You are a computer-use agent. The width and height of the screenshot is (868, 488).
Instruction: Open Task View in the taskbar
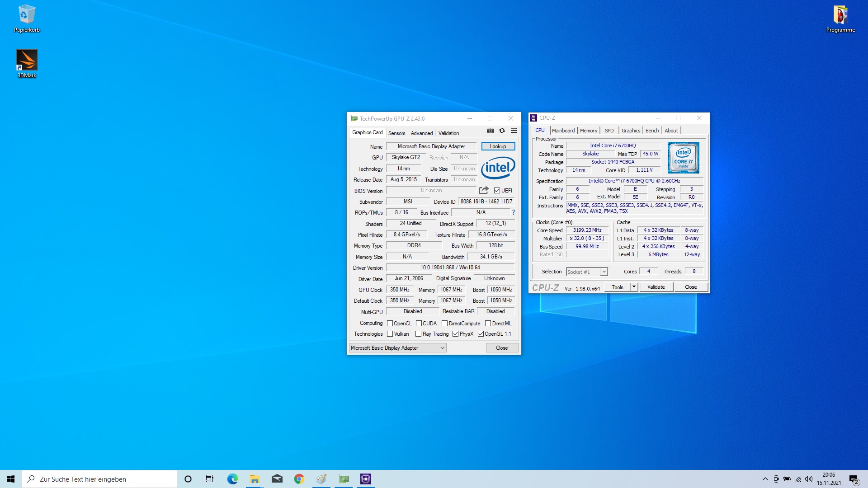pos(210,479)
